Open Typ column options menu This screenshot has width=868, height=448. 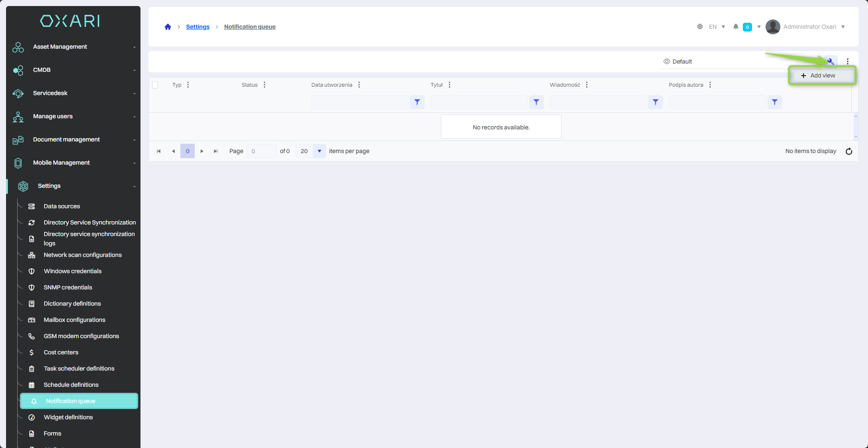click(188, 85)
